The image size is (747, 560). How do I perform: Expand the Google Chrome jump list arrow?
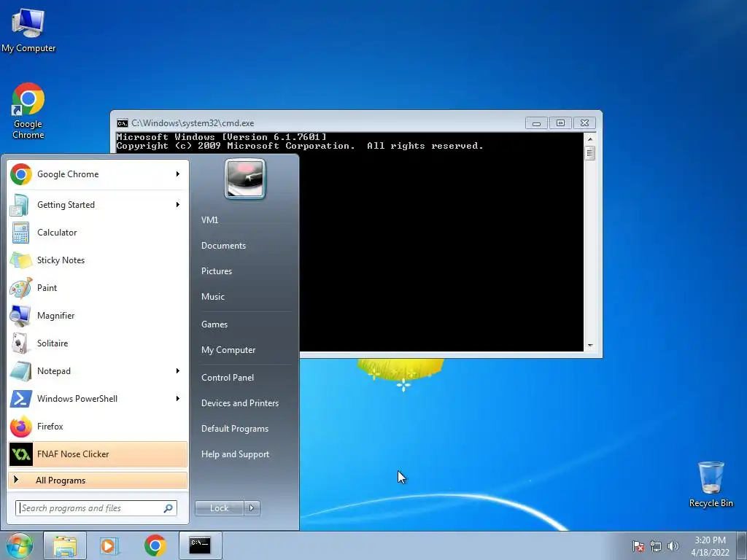[178, 174]
